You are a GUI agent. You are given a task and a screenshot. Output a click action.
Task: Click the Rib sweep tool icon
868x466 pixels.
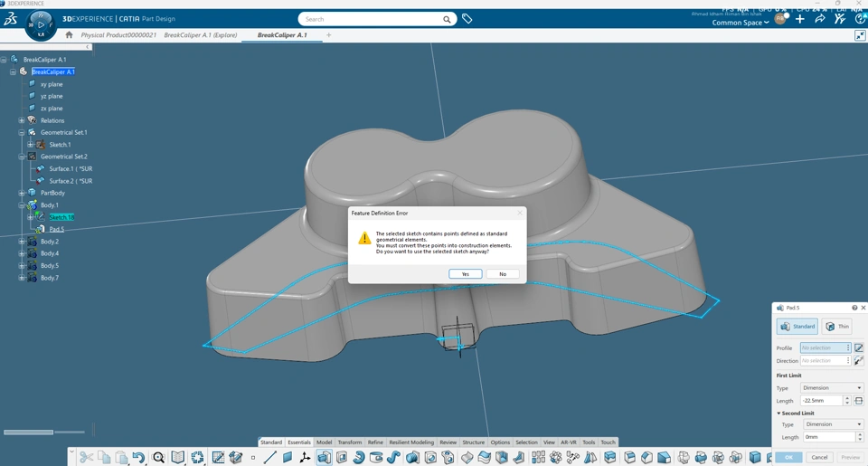[x=393, y=457]
